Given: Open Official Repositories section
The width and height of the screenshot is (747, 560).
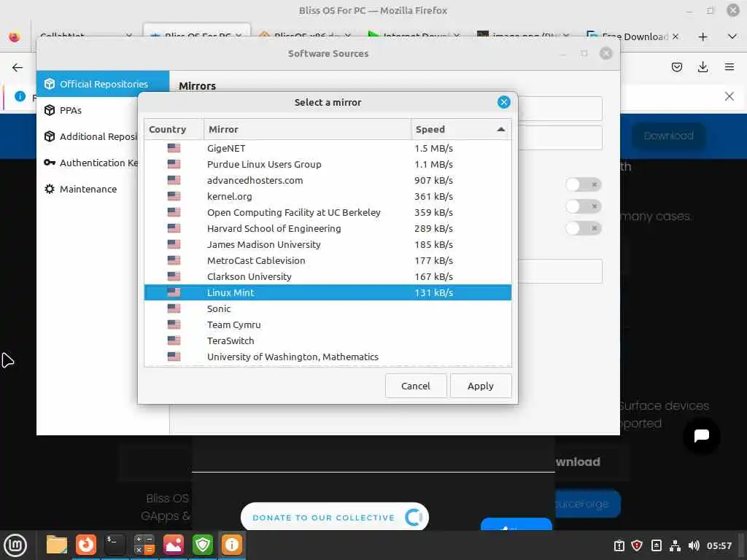Looking at the screenshot, I should (103, 84).
